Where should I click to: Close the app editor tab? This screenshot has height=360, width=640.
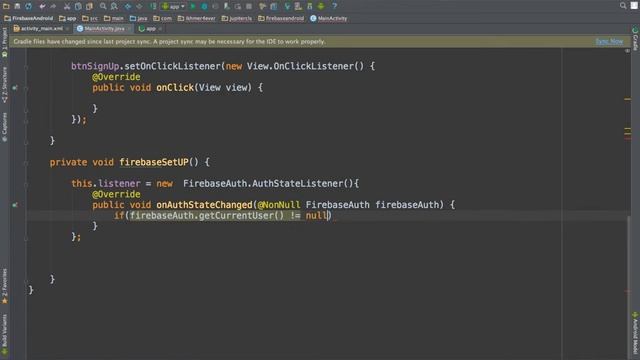tap(160, 29)
